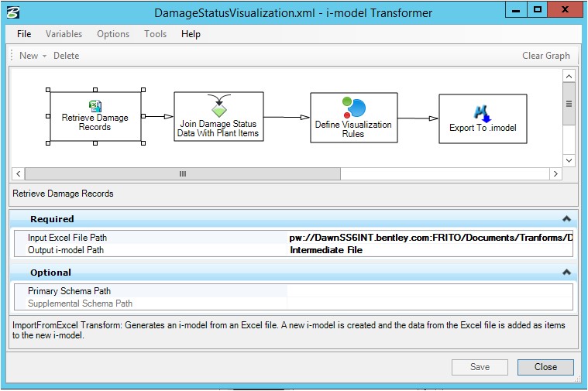Select the Retrieve Damage Records node label
Image resolution: width=588 pixels, height=391 pixels.
(95, 122)
